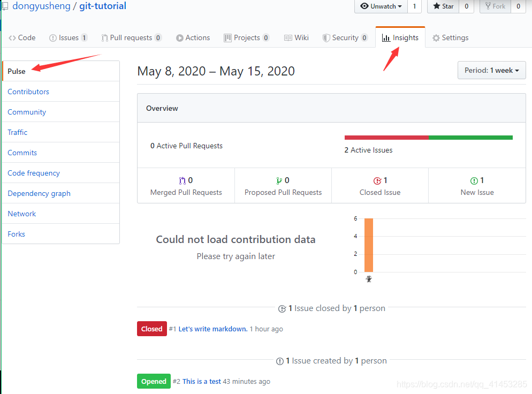Viewport: 532px width, 394px height.
Task: Open the "Let's write markdown." issue link
Action: point(213,329)
